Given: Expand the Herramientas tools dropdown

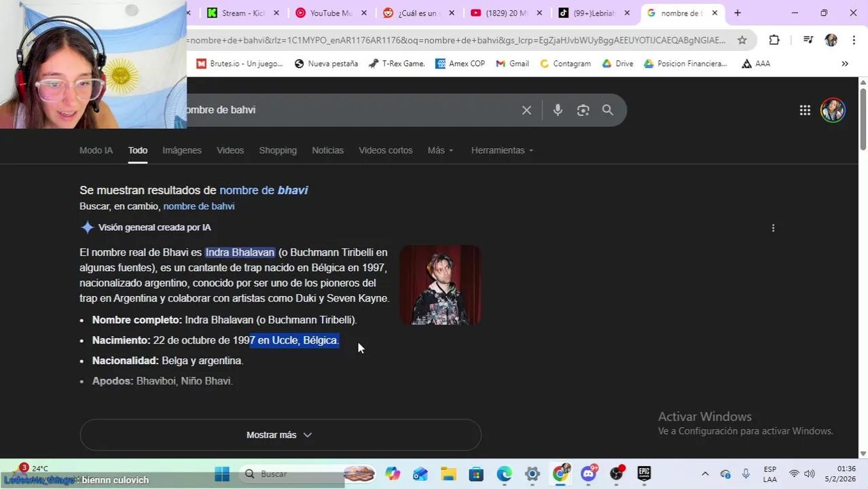Looking at the screenshot, I should pyautogui.click(x=503, y=150).
